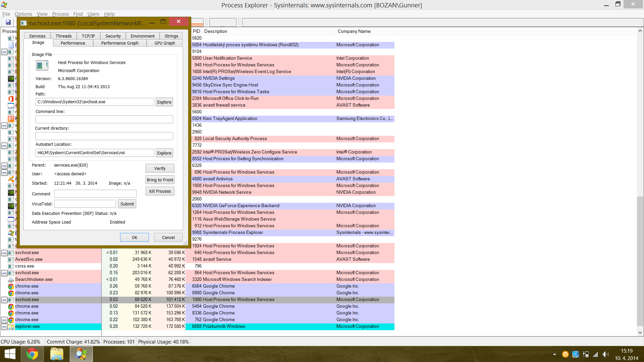Click the csrss.exe process icon

11,266
